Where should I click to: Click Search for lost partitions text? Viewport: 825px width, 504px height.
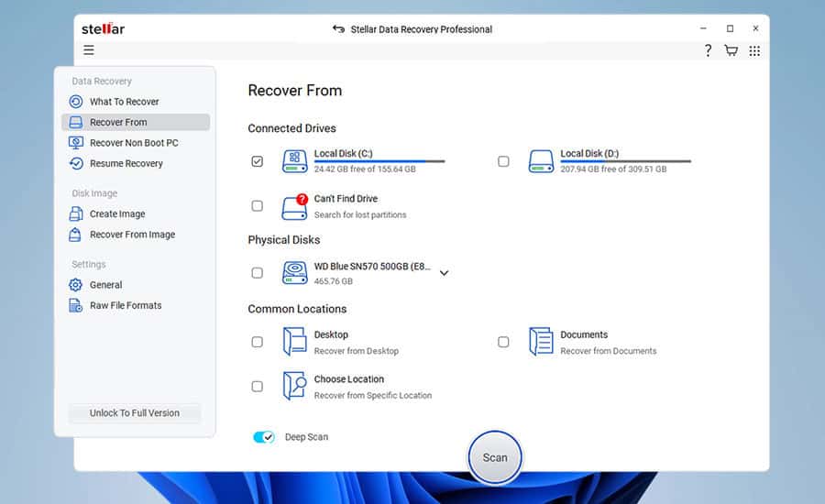point(360,214)
